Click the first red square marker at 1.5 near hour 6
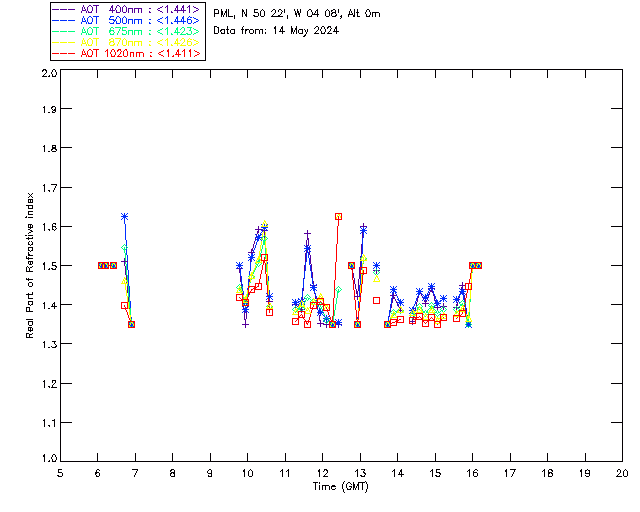Screen dimensions: 640x512 point(101,265)
